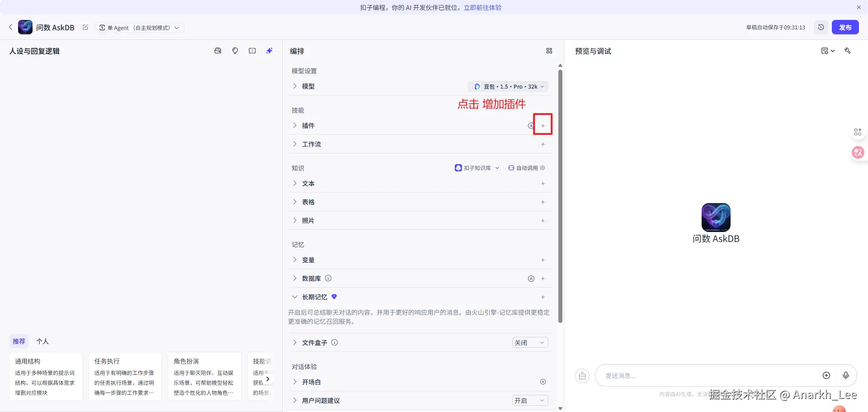Expand the 数据库 row
Viewport: 868px width, 412px height.
[295, 278]
